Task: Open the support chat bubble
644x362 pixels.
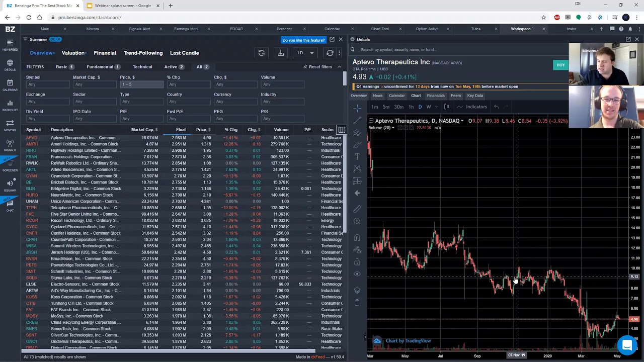Action: click(627, 345)
